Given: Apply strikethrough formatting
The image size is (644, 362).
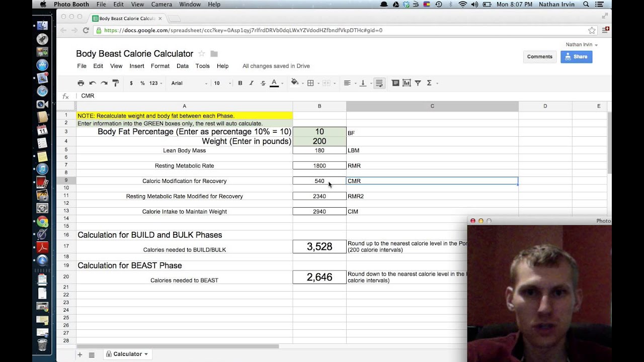Looking at the screenshot, I should tap(263, 83).
